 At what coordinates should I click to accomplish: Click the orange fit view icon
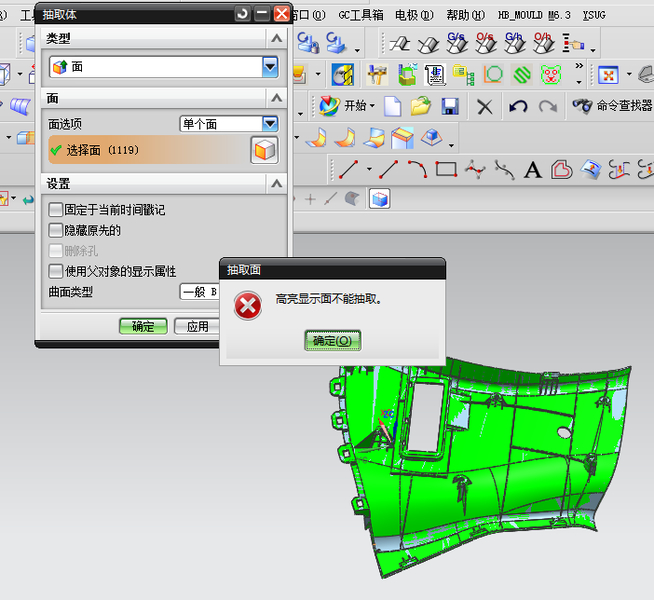(x=609, y=75)
